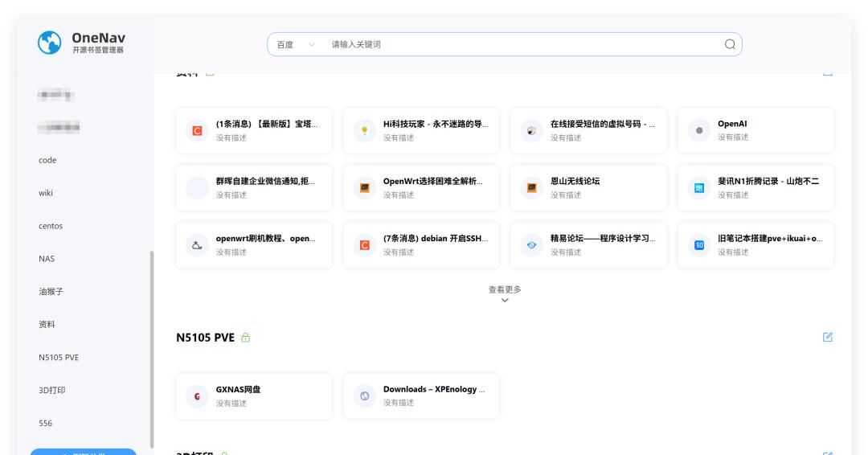The height and width of the screenshot is (455, 868).
Task: Click the OpenAI card's icon
Action: pos(699,131)
